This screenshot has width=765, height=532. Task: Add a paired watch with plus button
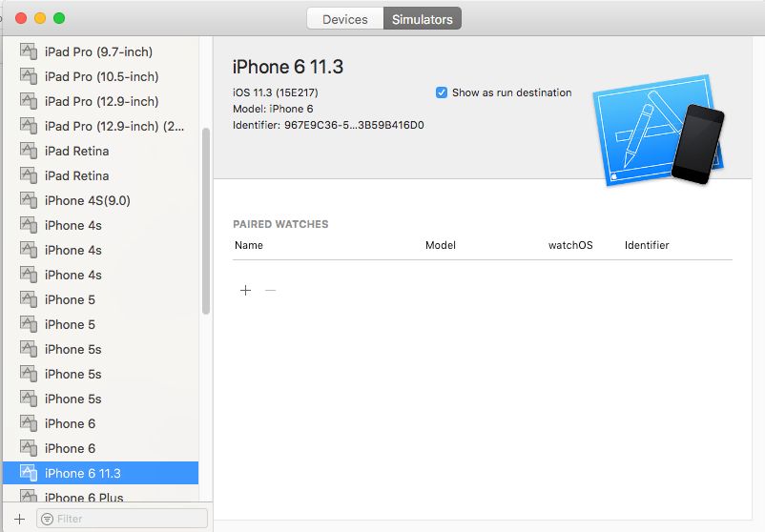point(245,291)
